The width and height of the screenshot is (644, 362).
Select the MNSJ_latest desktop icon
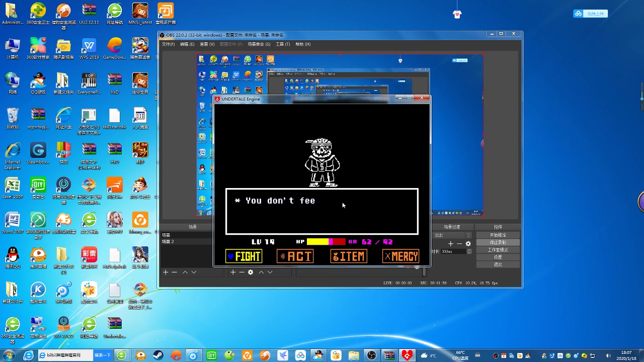(140, 14)
